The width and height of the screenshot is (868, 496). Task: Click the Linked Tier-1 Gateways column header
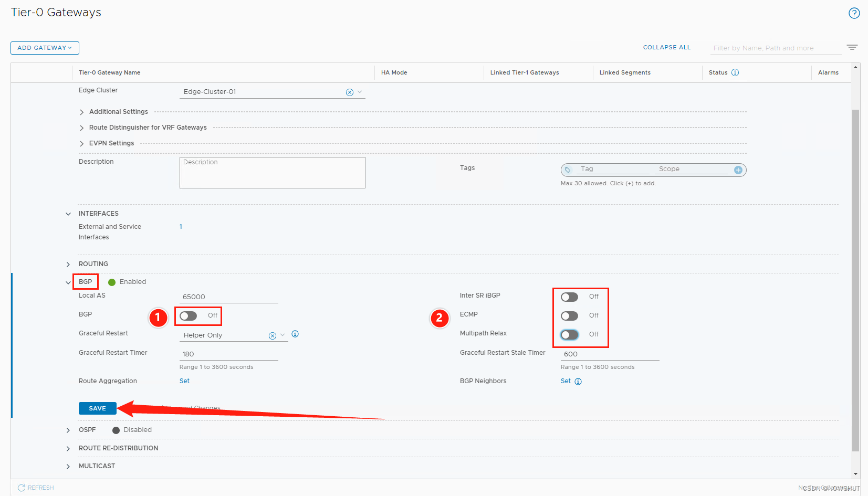click(x=525, y=72)
